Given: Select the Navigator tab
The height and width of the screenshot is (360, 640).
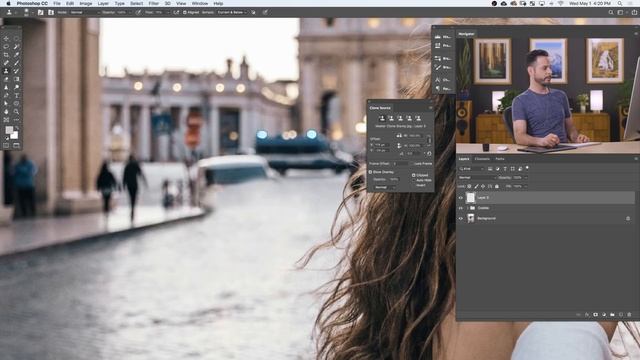Looking at the screenshot, I should [x=466, y=34].
